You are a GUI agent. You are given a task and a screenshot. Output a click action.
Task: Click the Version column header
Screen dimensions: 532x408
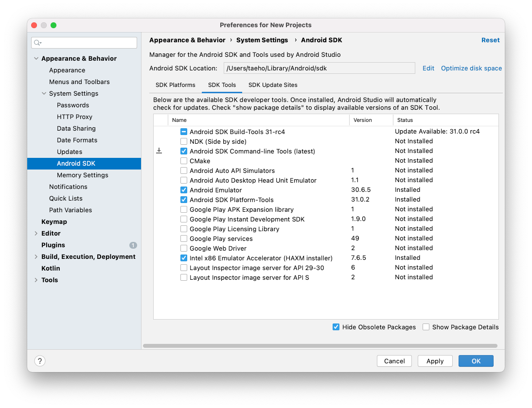[x=371, y=120]
